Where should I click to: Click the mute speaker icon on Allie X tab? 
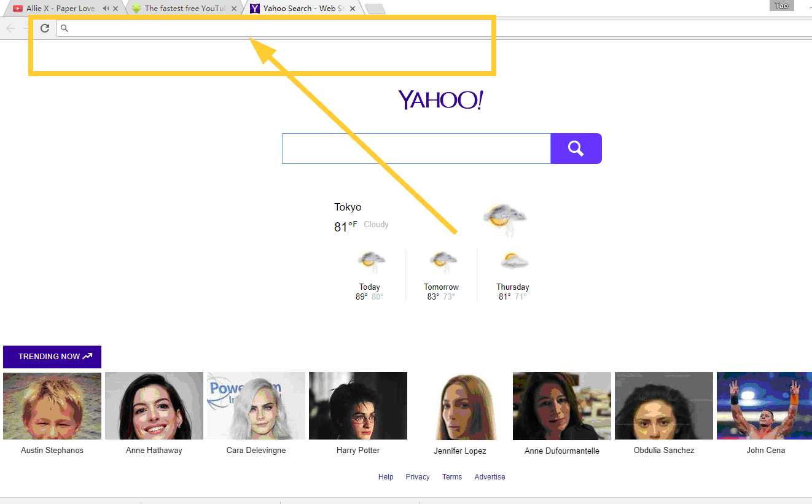coord(106,9)
